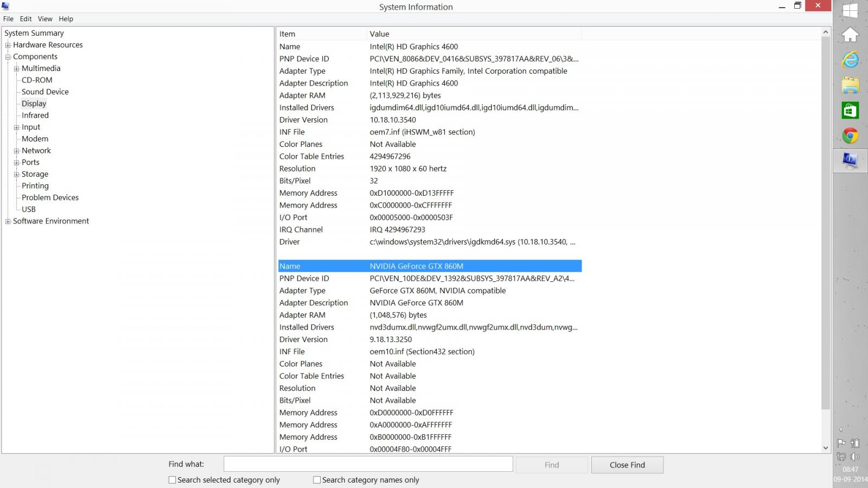Enable Search selected category only checkbox
This screenshot has height=488, width=868.
[173, 480]
